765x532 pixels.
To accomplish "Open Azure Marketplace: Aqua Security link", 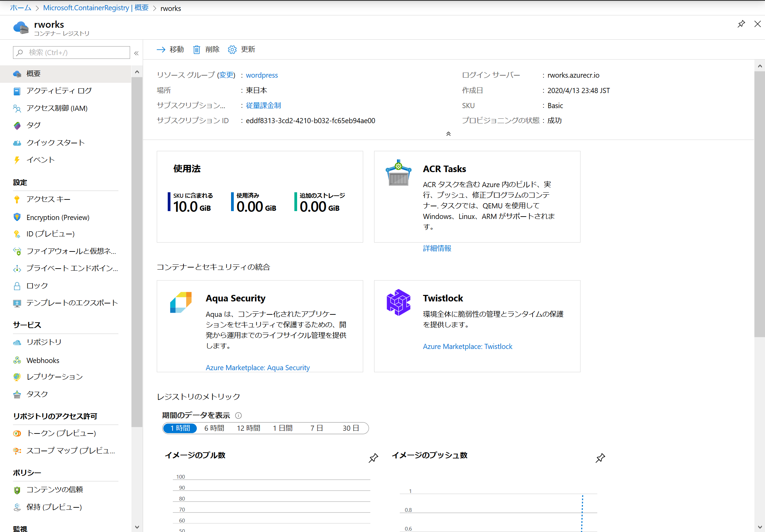I will (258, 368).
